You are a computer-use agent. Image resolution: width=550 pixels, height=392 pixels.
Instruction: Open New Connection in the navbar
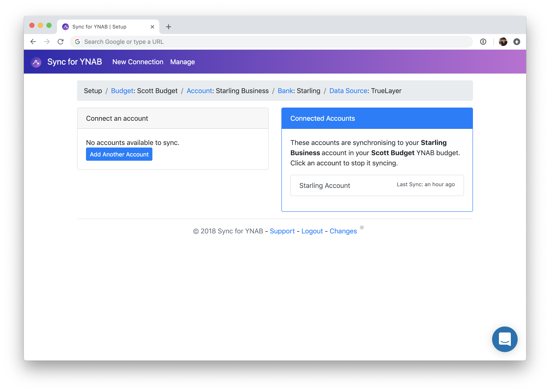click(x=138, y=62)
